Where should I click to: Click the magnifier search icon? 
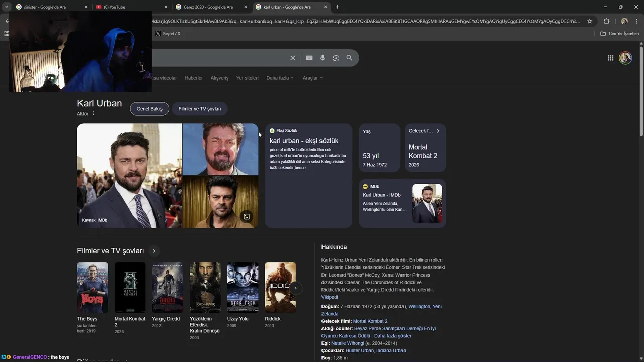(x=349, y=58)
